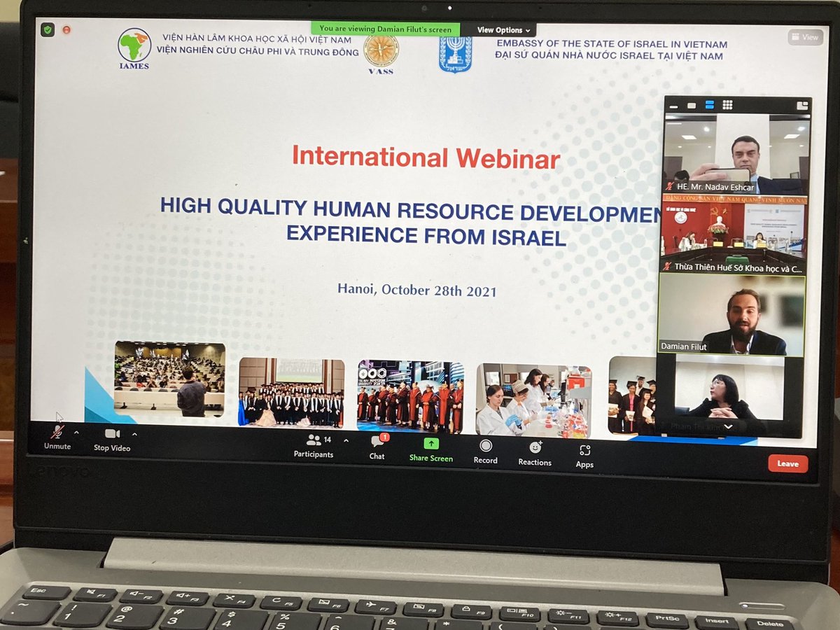Viewport: 840px width, 630px height.
Task: Open Chat with one unread message
Action: tap(377, 447)
